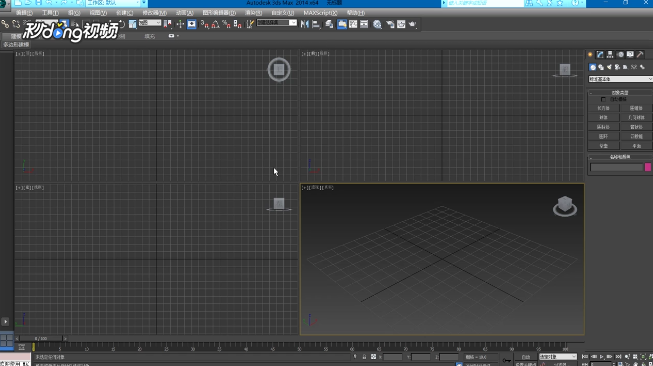Enable 自动 Auto Key mode

tap(526, 357)
